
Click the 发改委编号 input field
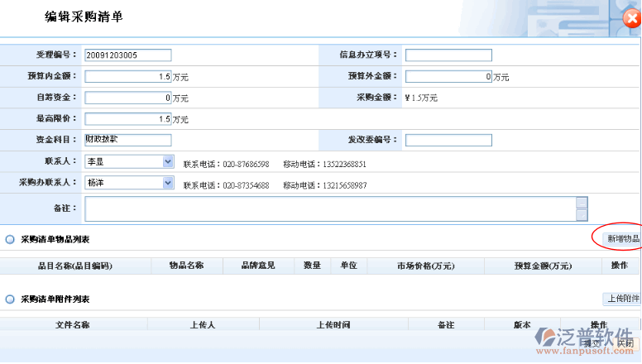448,141
